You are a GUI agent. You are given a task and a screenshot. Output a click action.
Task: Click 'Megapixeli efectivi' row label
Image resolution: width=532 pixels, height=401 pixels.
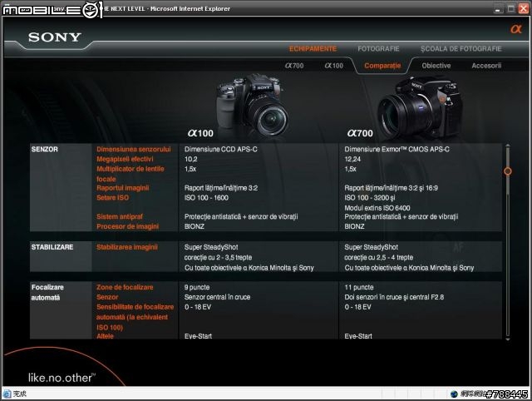[125, 159]
